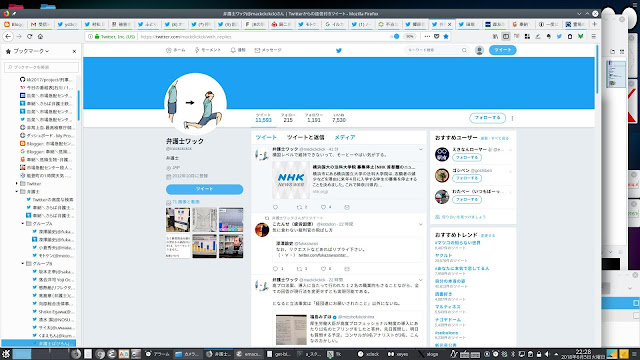The width and height of the screenshot is (640, 360).
Task: Open the third tweet options chevron
Action: coord(420,280)
